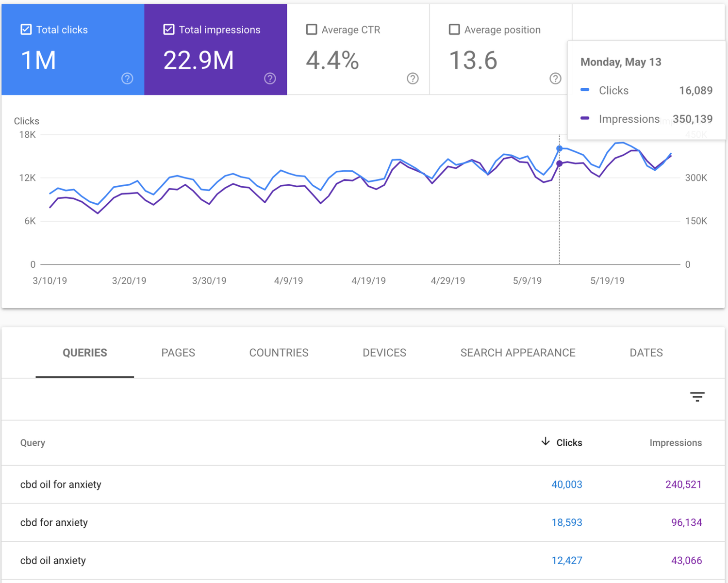
Task: Switch to the Pages tab
Action: pyautogui.click(x=178, y=353)
